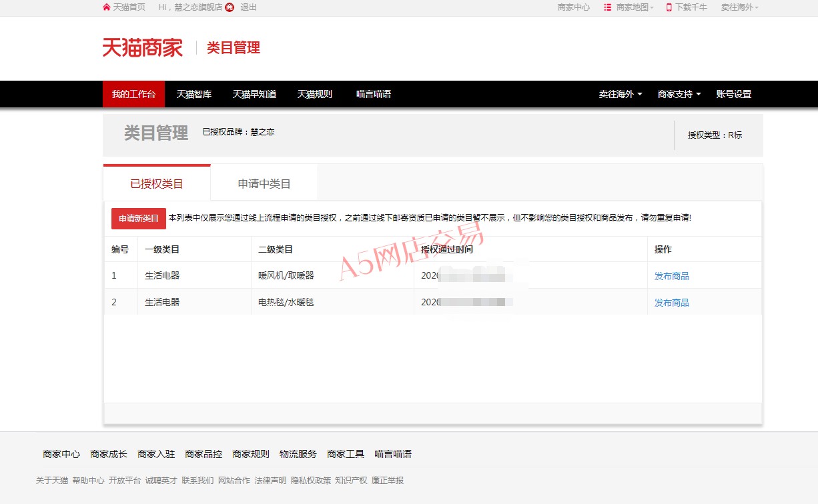818x504 pixels.
Task: Click the download Qianniu phone icon
Action: (x=669, y=7)
